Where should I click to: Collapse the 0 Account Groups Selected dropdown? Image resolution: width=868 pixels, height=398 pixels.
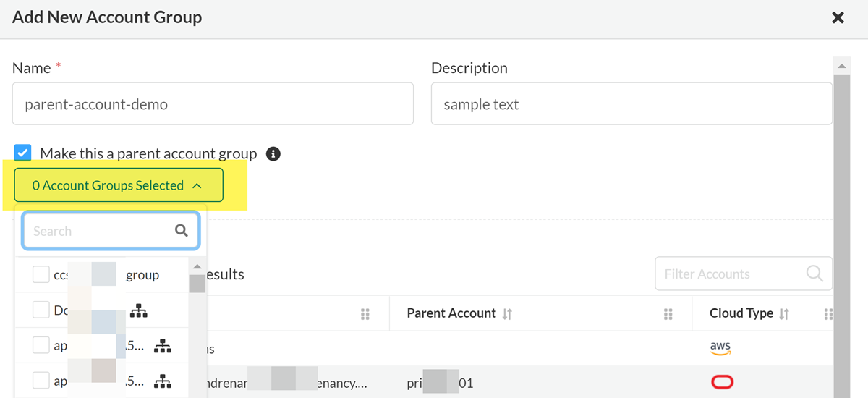pos(119,185)
